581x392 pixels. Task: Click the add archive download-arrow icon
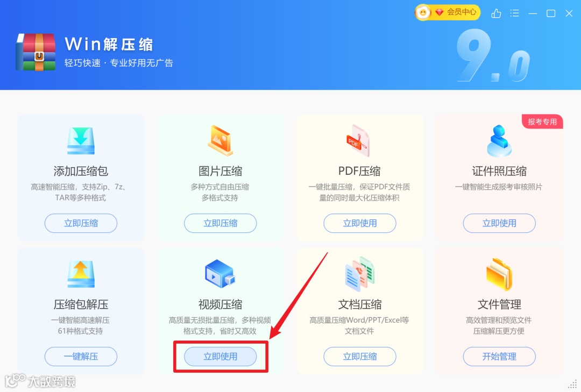click(x=81, y=141)
